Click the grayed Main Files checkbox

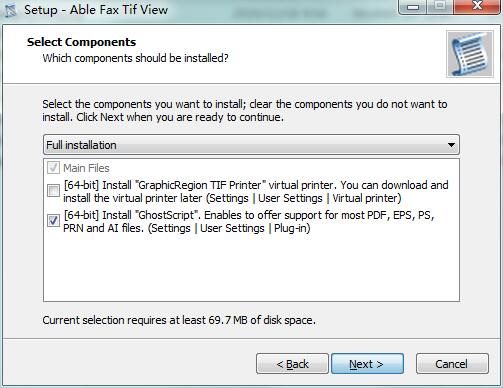53,168
